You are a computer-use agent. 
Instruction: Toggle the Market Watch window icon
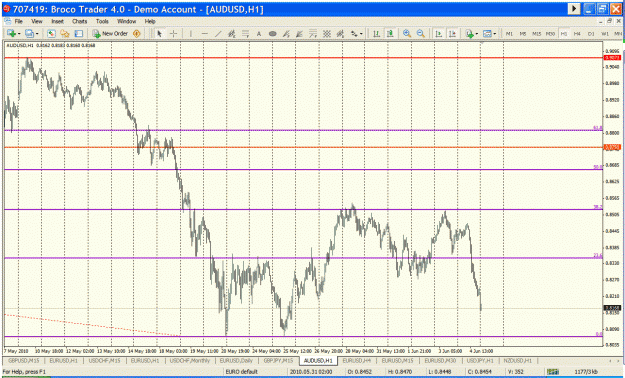coord(51,34)
